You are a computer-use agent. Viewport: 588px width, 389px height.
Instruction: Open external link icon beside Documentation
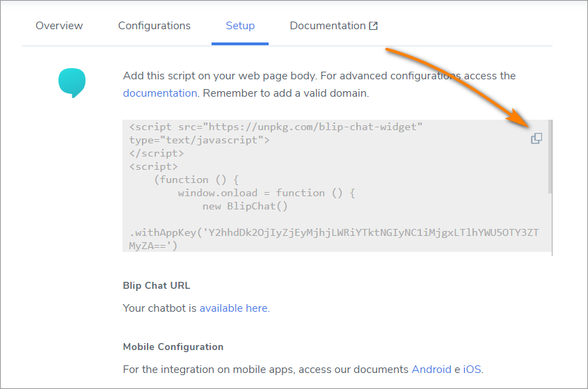coord(373,26)
